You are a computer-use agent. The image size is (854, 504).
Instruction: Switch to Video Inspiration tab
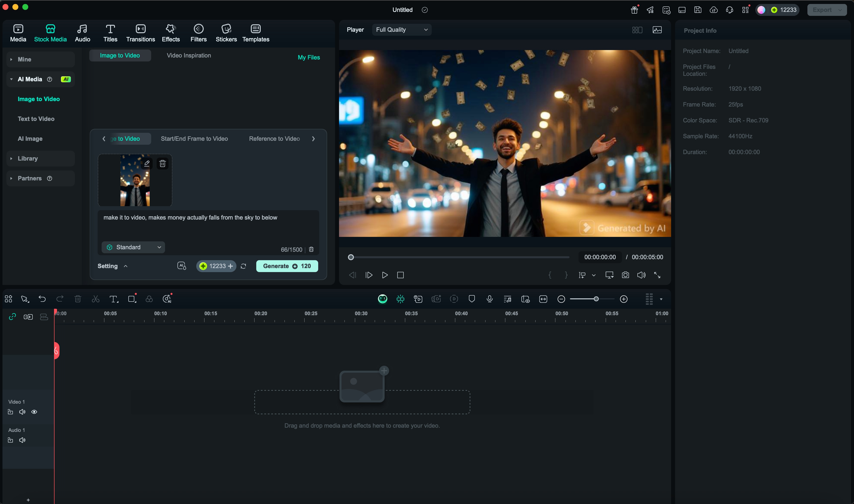pos(188,55)
